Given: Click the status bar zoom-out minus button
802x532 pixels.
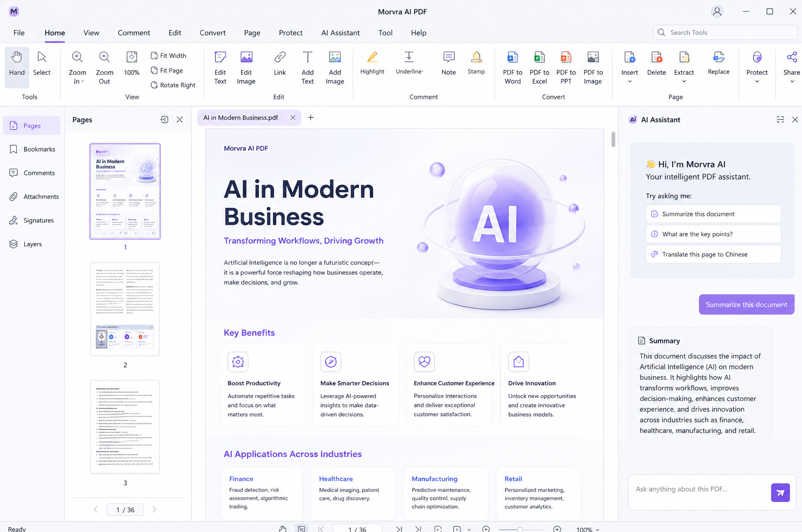Looking at the screenshot, I should (x=486, y=529).
